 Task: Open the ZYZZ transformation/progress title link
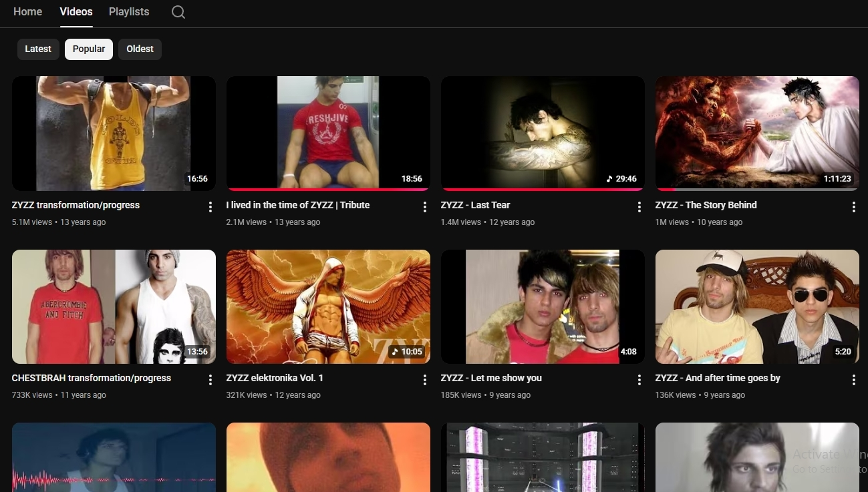pyautogui.click(x=76, y=205)
